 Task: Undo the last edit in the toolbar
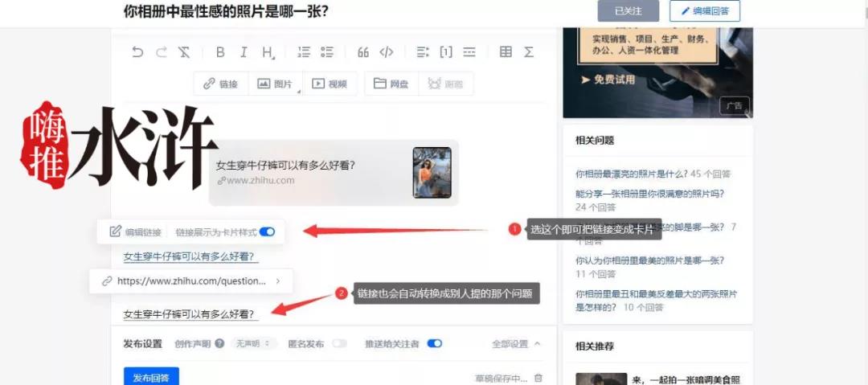137,52
